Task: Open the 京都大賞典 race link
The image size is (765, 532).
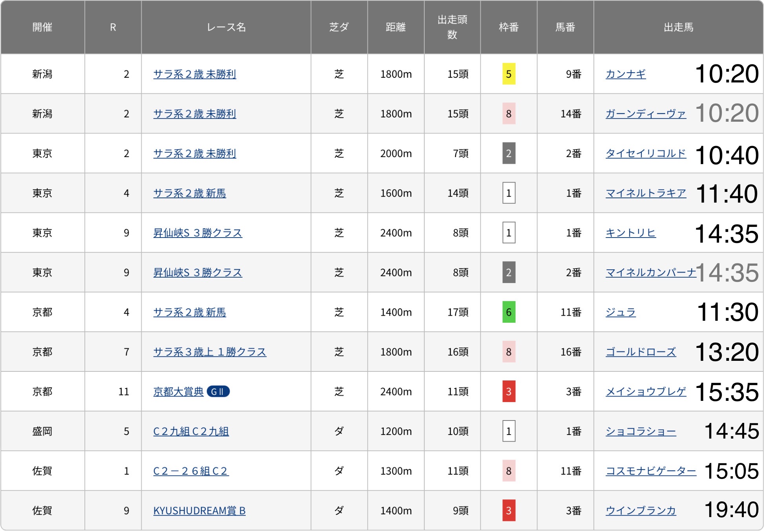Action: 178,391
